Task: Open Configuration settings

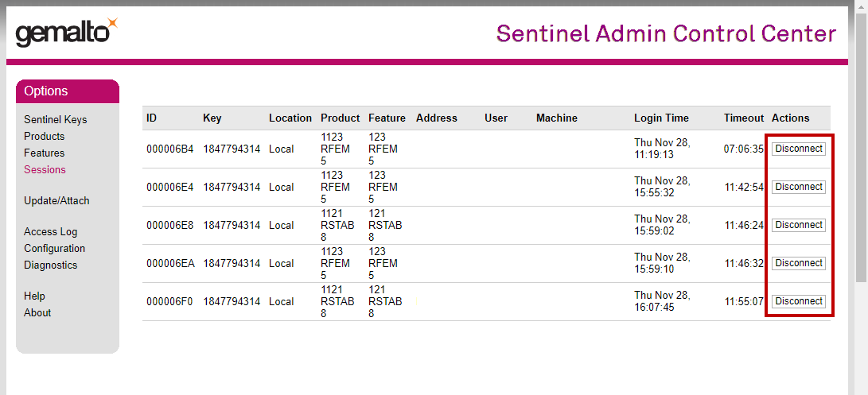Action: click(54, 249)
